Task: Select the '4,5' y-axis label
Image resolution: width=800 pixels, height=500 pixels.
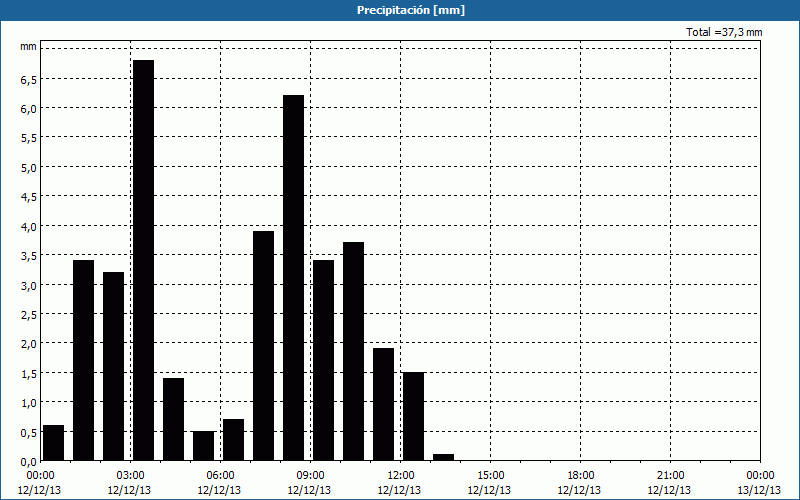Action: tap(29, 197)
